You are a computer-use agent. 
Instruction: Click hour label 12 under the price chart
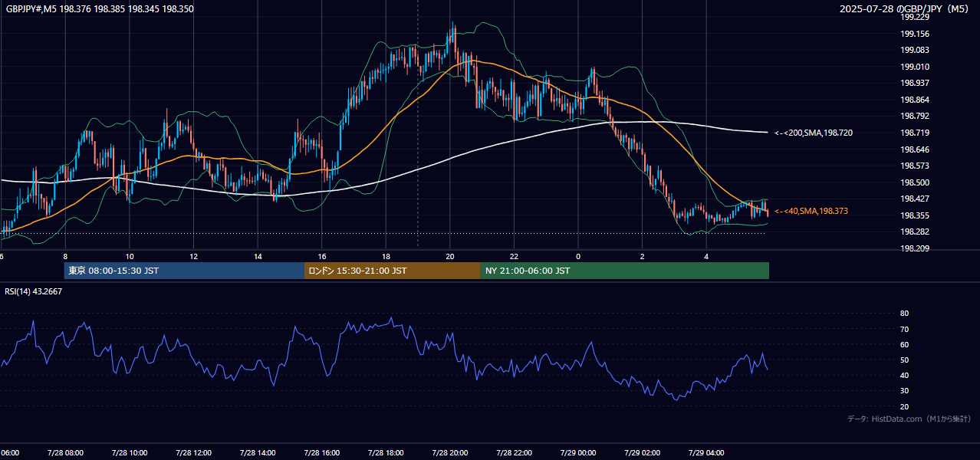[194, 257]
